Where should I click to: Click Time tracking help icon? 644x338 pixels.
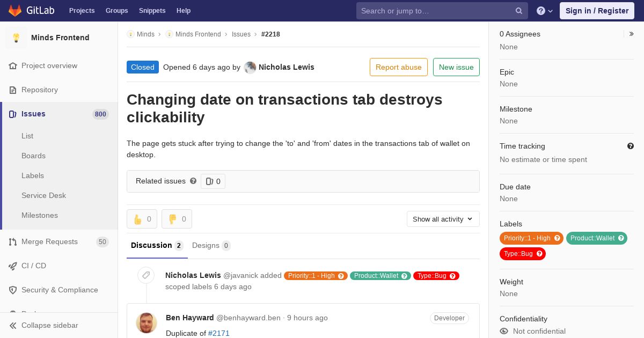coord(631,146)
